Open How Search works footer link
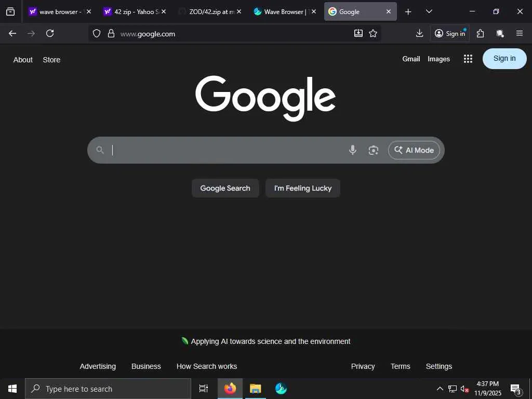This screenshot has width=532, height=399. [207, 366]
